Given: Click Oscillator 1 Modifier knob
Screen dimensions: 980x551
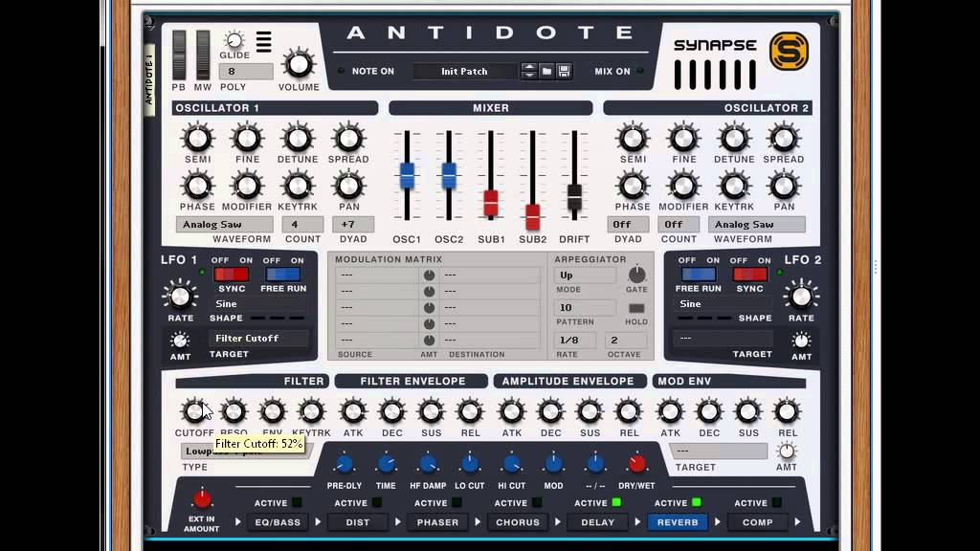Looking at the screenshot, I should [247, 187].
